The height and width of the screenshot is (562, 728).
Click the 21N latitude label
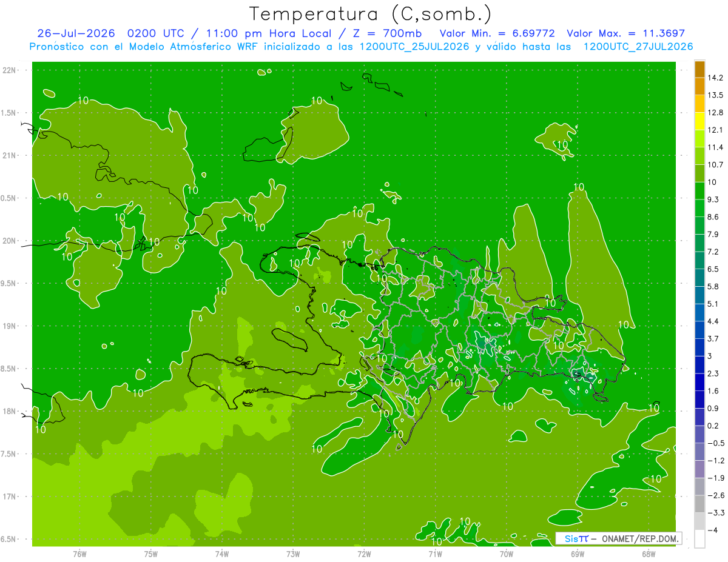pos(9,155)
